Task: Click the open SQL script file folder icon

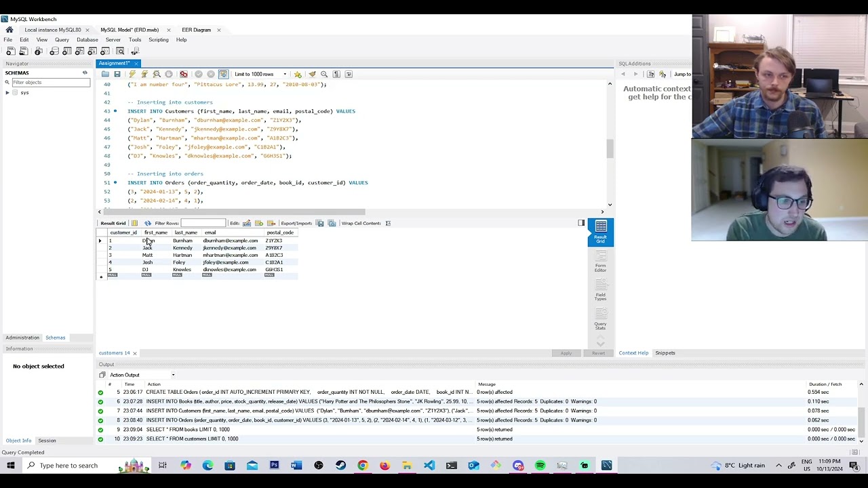Action: click(x=105, y=74)
